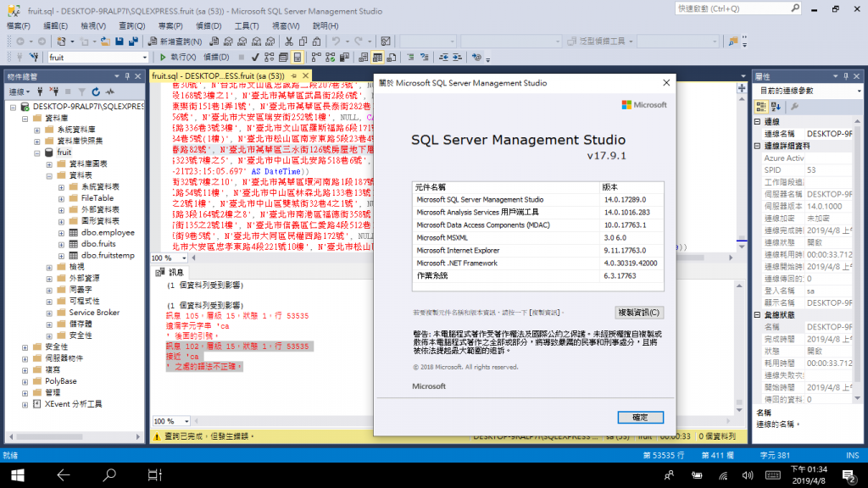Click the Activity Monitor icon in Object Explorer
Image resolution: width=868 pixels, height=488 pixels.
click(110, 91)
